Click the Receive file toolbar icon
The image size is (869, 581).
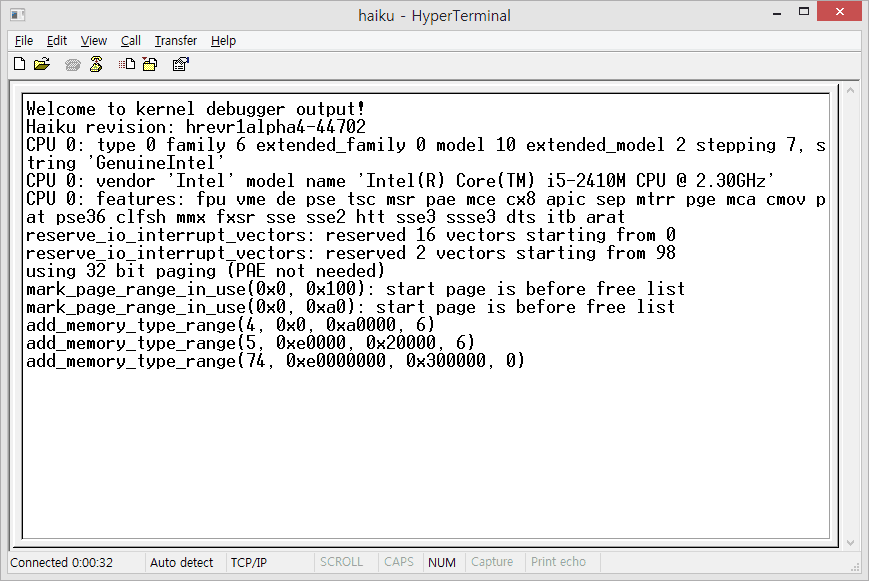click(149, 65)
